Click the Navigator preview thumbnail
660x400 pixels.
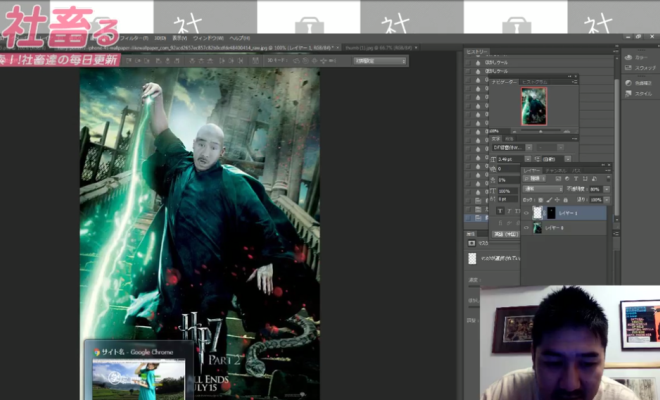533,106
